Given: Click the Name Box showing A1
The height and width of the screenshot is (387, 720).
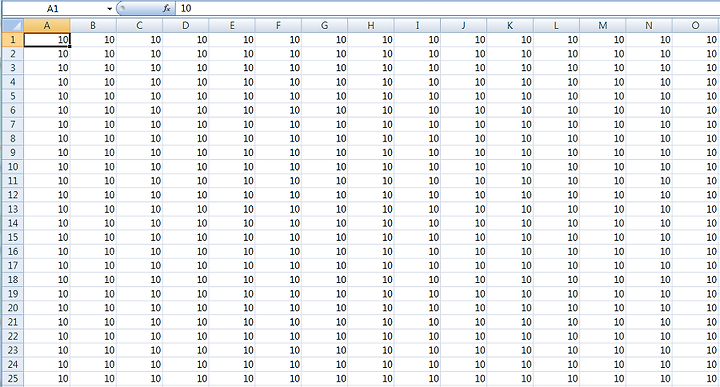Looking at the screenshot, I should pyautogui.click(x=53, y=9).
